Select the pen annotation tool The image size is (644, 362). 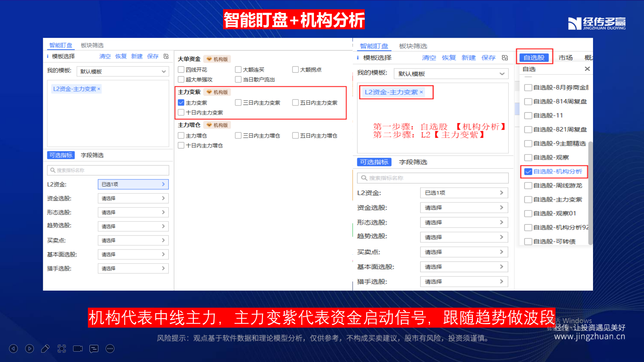(45, 349)
